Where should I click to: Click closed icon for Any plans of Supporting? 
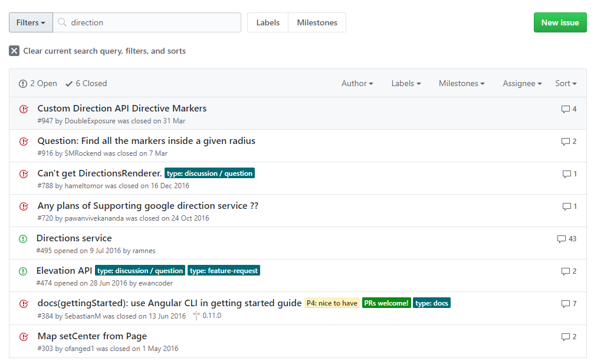point(24,207)
